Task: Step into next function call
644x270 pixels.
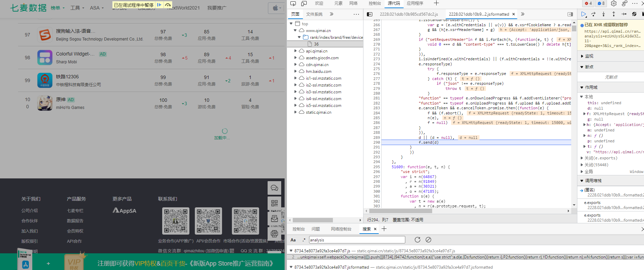Action: coord(604,14)
